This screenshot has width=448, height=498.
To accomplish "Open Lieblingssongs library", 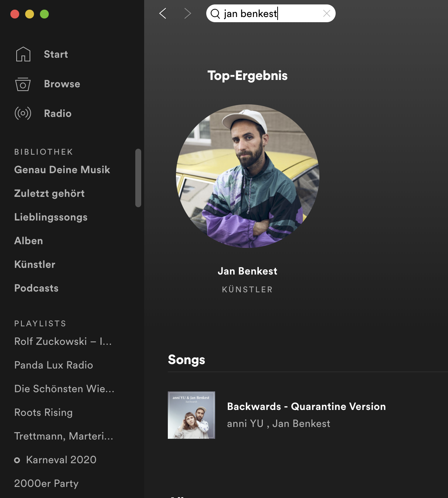I will [x=51, y=217].
